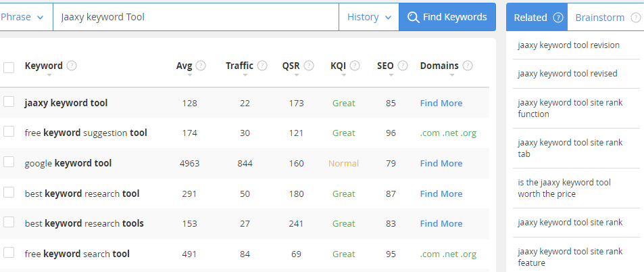
Task: Check the box for best keyword research tool
Action: (9, 192)
